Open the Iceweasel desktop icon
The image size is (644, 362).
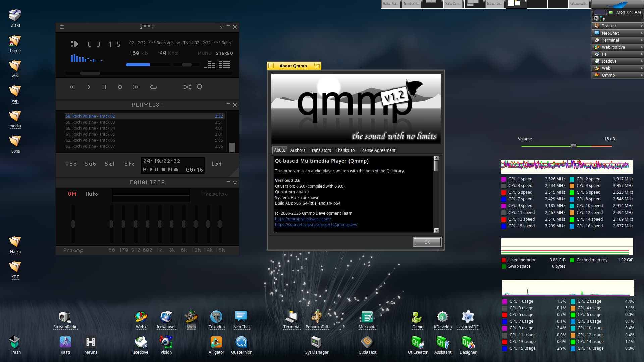[166, 321]
